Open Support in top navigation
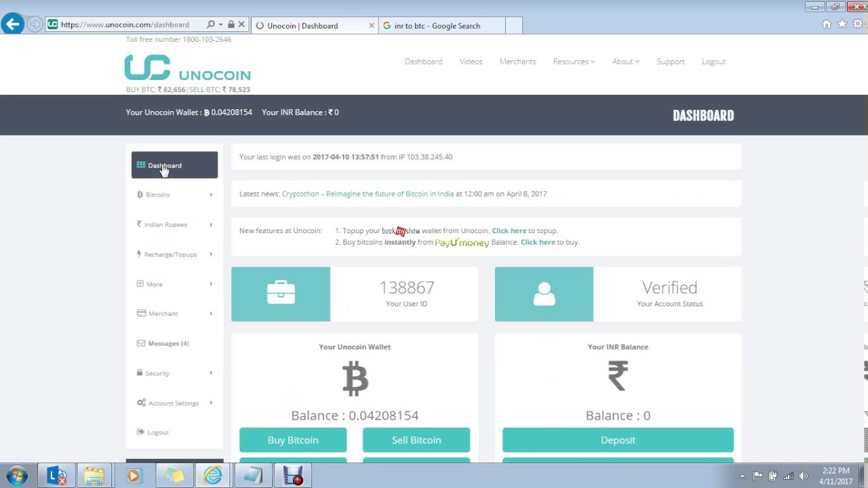Viewport: 868px width, 488px height. pos(671,62)
